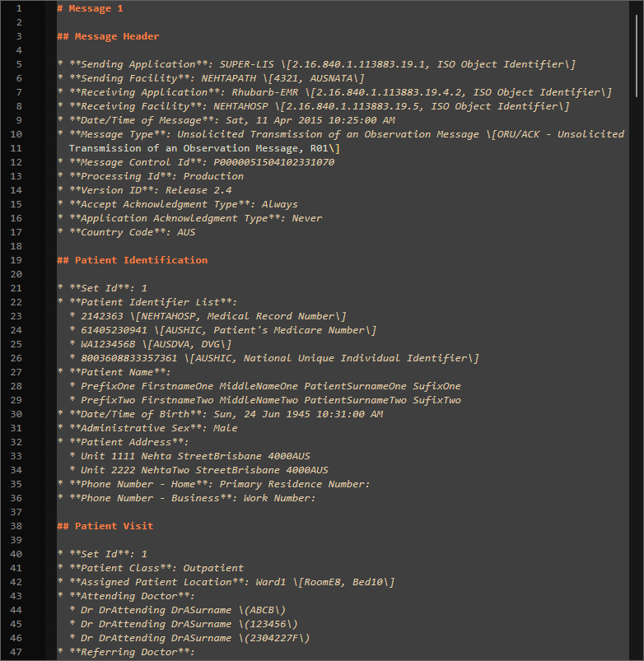Image resolution: width=644 pixels, height=661 pixels.
Task: Click the Country Code AUS line
Action: pos(127,232)
